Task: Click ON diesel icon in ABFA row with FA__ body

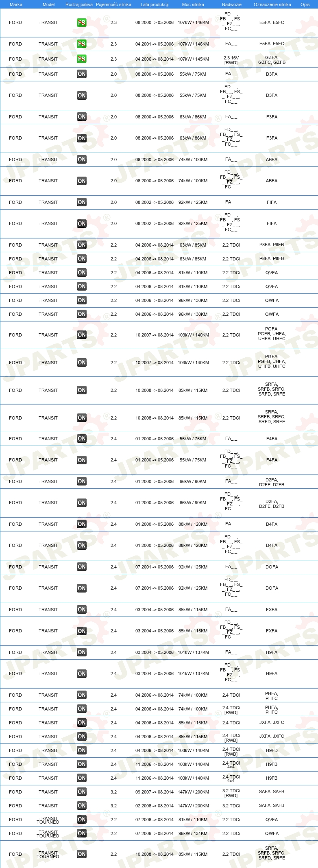Action: click(82, 160)
